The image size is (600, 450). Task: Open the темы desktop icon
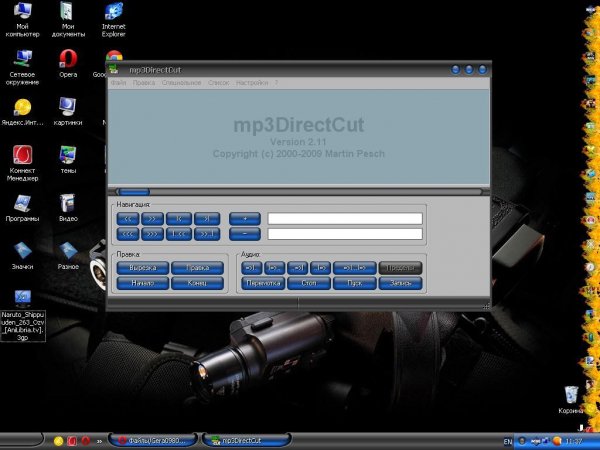pyautogui.click(x=68, y=160)
